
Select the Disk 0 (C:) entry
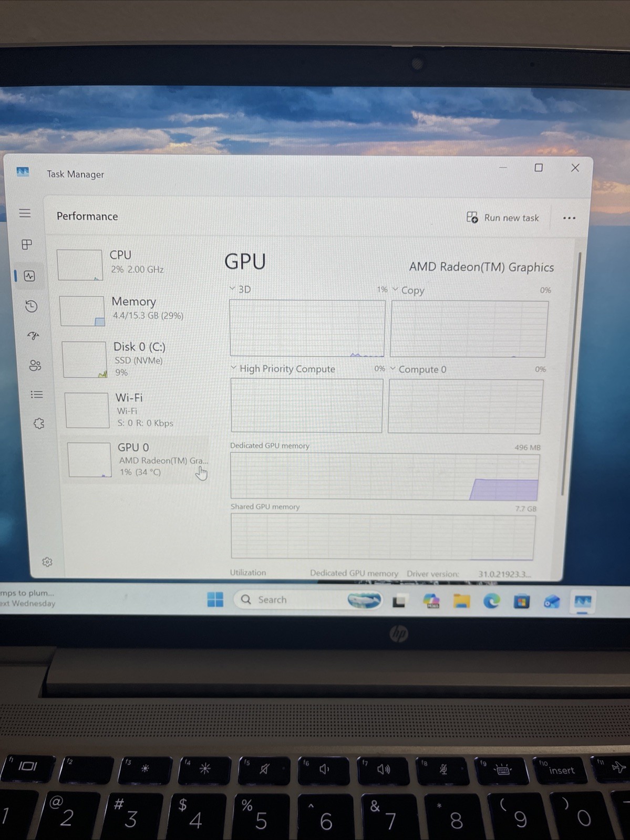coord(135,359)
